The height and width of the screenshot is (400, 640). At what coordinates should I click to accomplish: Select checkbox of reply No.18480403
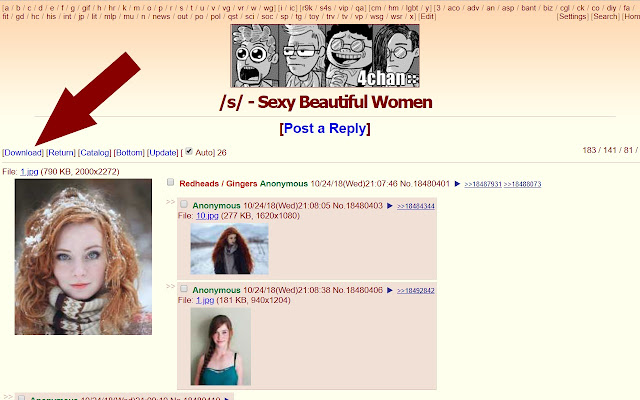[x=184, y=204]
